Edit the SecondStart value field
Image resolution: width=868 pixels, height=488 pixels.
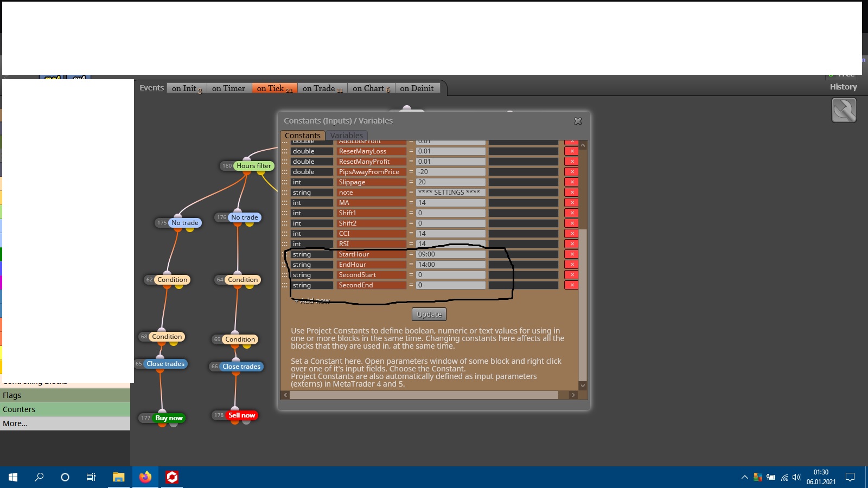pos(451,275)
